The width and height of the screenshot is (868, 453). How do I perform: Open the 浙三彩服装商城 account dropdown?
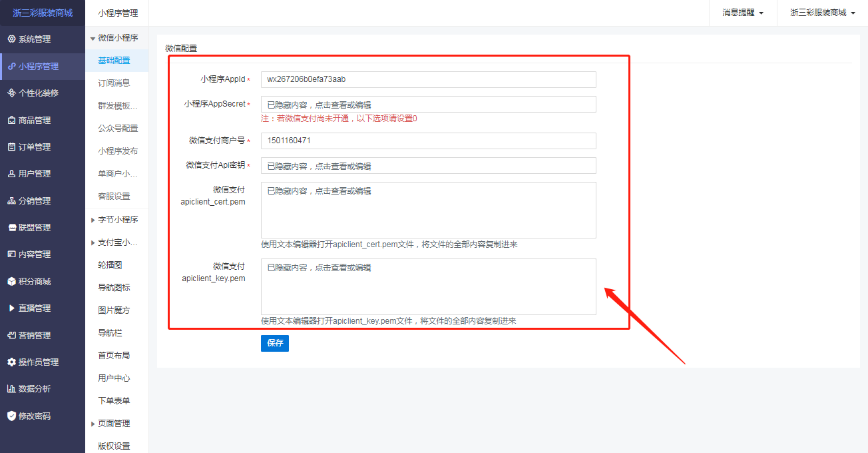point(822,13)
